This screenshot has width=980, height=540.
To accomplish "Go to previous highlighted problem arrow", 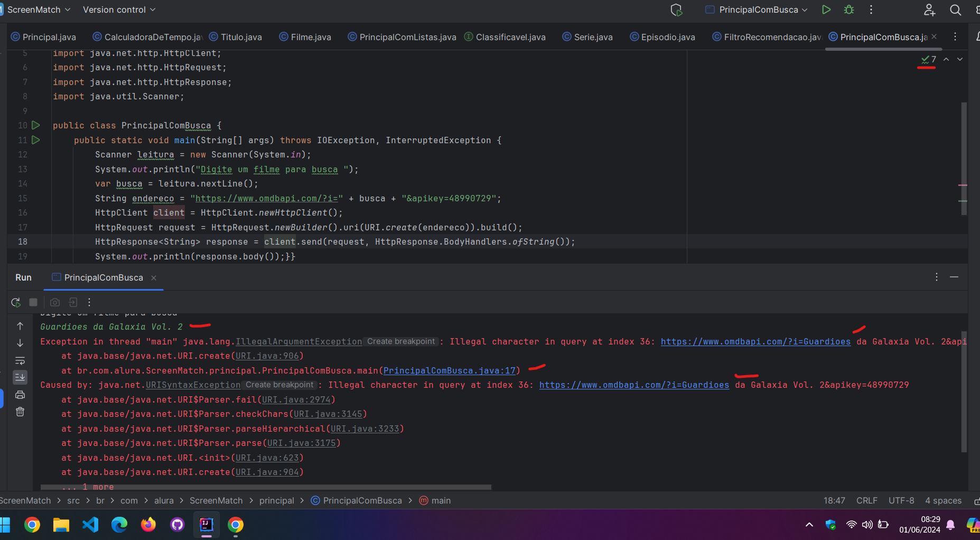I will (x=946, y=59).
